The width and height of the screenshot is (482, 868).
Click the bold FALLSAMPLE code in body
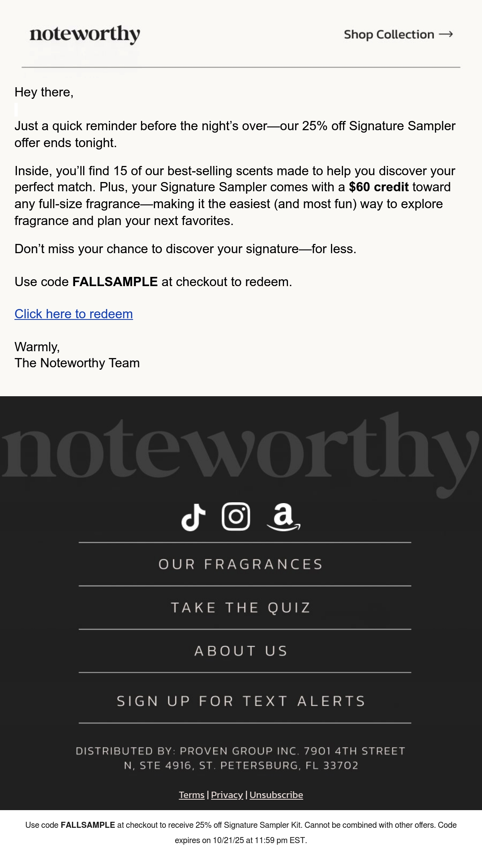pyautogui.click(x=115, y=282)
